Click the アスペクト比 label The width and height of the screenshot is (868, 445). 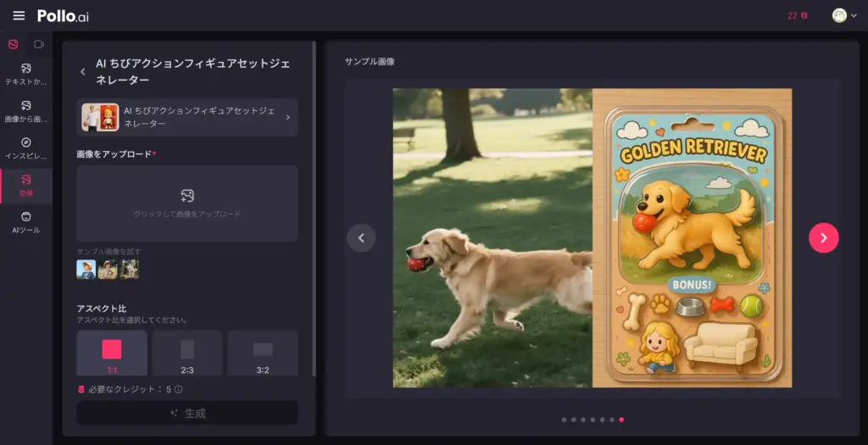[x=102, y=309]
